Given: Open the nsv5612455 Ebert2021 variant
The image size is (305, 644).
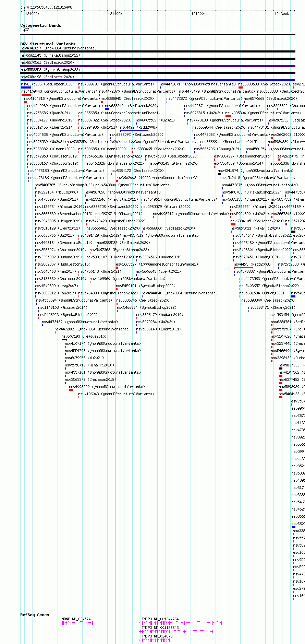Looking at the screenshot, I should pos(50,127).
